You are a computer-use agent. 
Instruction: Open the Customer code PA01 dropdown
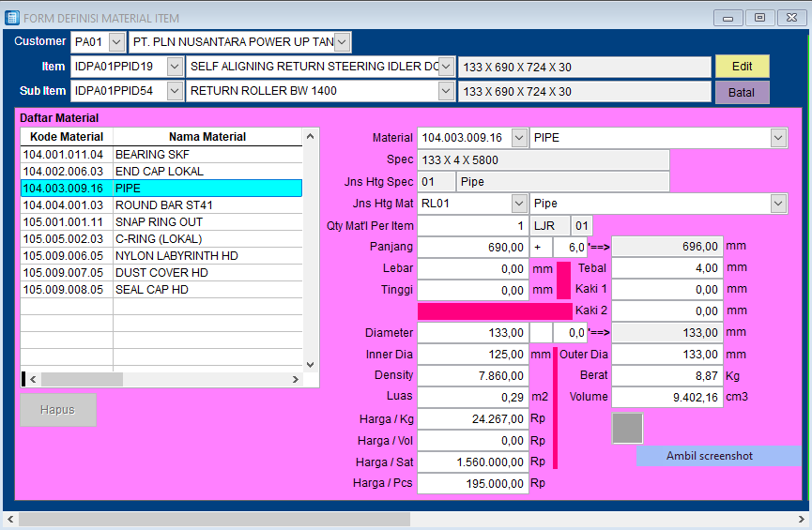(116, 42)
